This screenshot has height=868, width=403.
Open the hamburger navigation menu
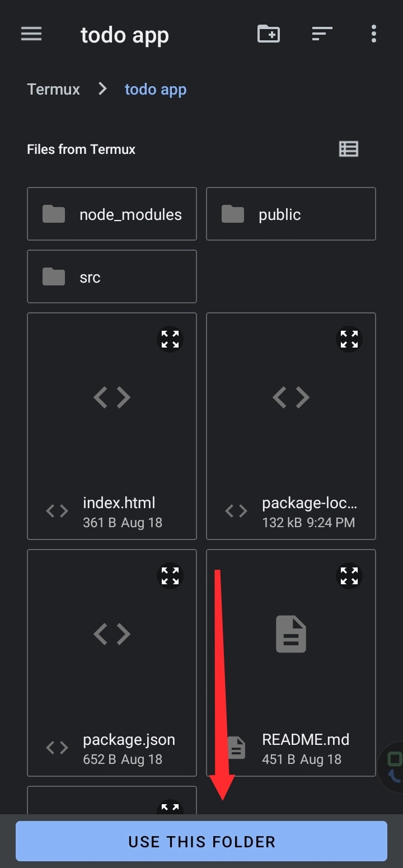tap(31, 34)
